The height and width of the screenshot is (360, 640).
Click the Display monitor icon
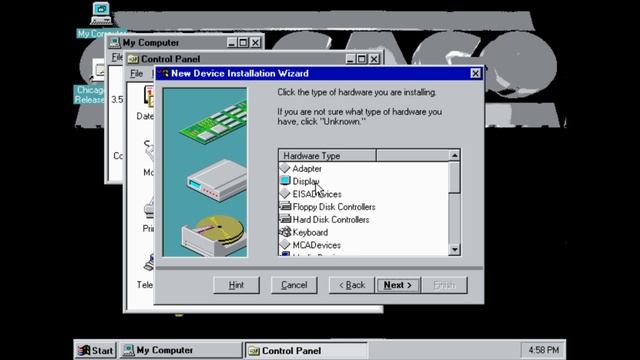pyautogui.click(x=285, y=181)
